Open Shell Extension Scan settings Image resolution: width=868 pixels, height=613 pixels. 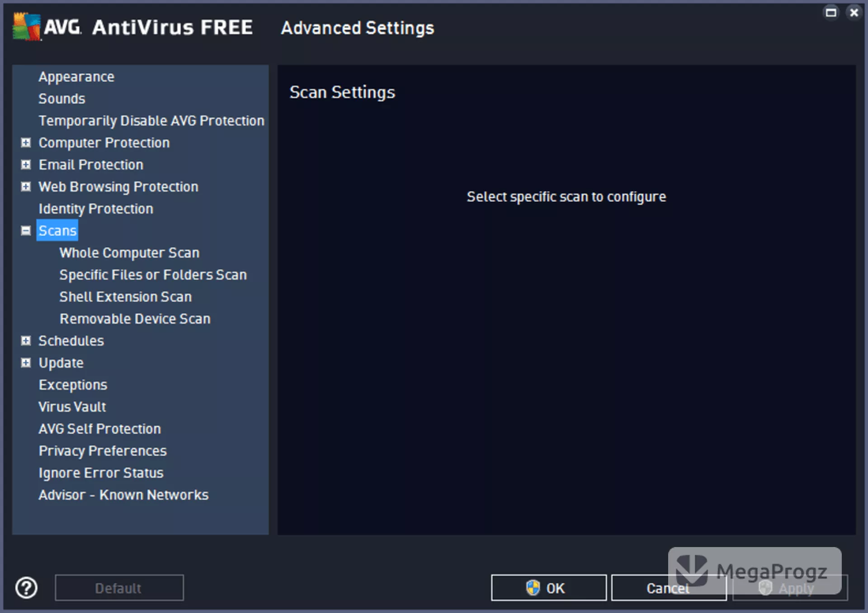click(x=126, y=297)
